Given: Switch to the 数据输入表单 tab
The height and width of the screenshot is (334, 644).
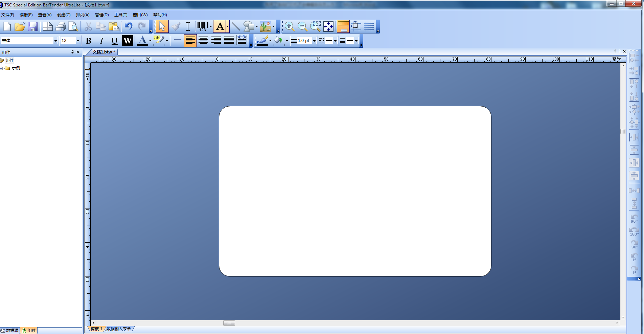Looking at the screenshot, I should click(119, 329).
